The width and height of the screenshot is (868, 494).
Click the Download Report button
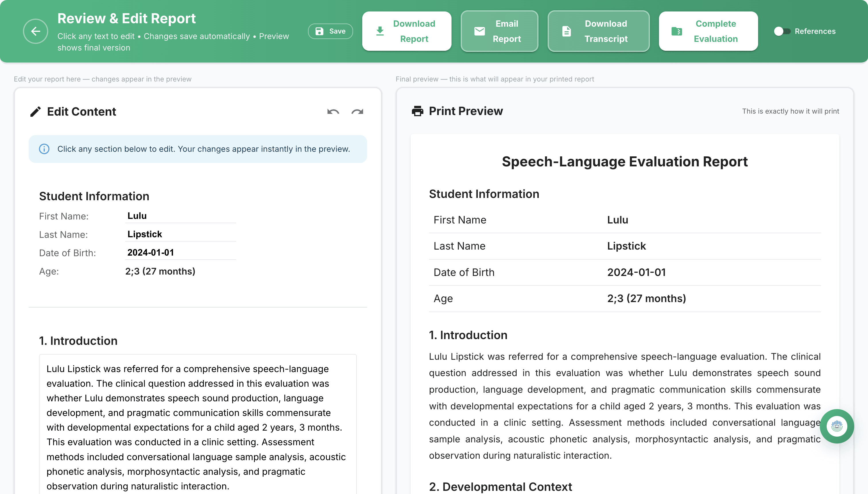click(x=407, y=31)
